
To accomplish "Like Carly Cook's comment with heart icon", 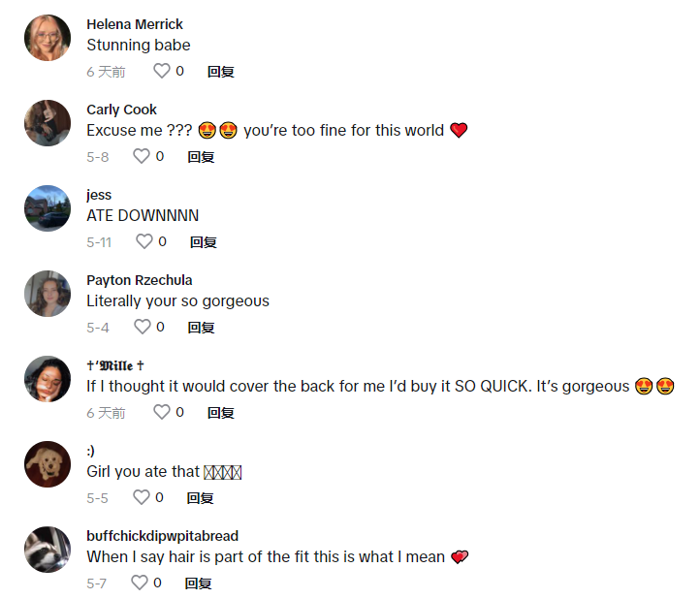I will [142, 156].
